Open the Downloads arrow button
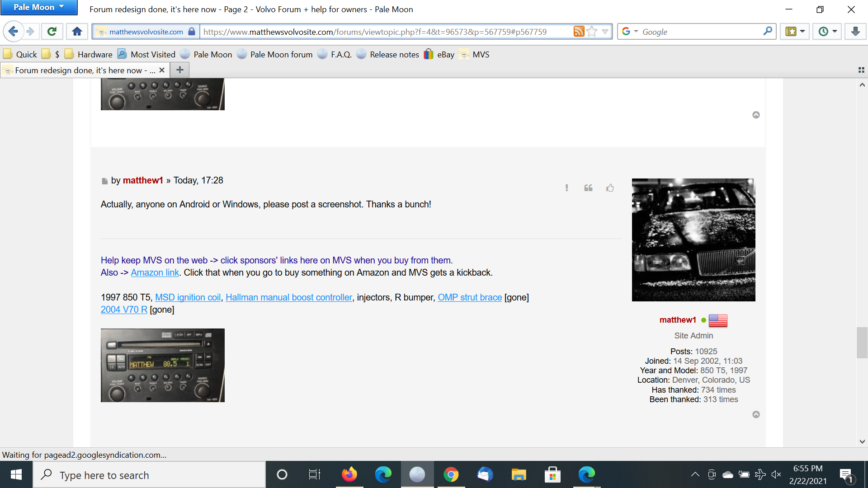 [x=855, y=32]
